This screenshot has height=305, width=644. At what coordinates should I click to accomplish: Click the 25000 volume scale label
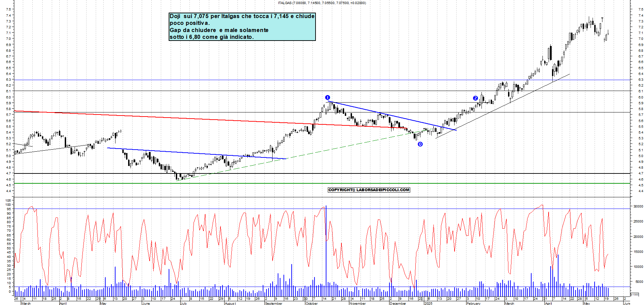[x=638, y=222]
